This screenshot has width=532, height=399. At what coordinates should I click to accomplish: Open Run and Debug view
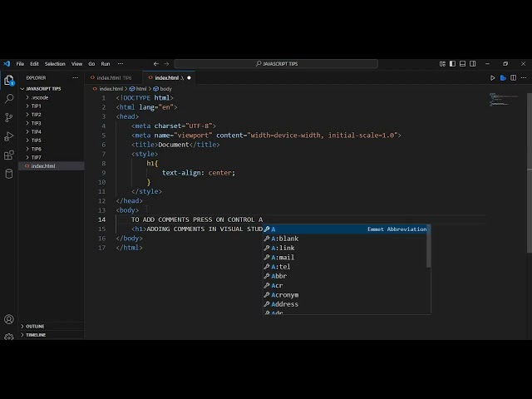[x=9, y=136]
